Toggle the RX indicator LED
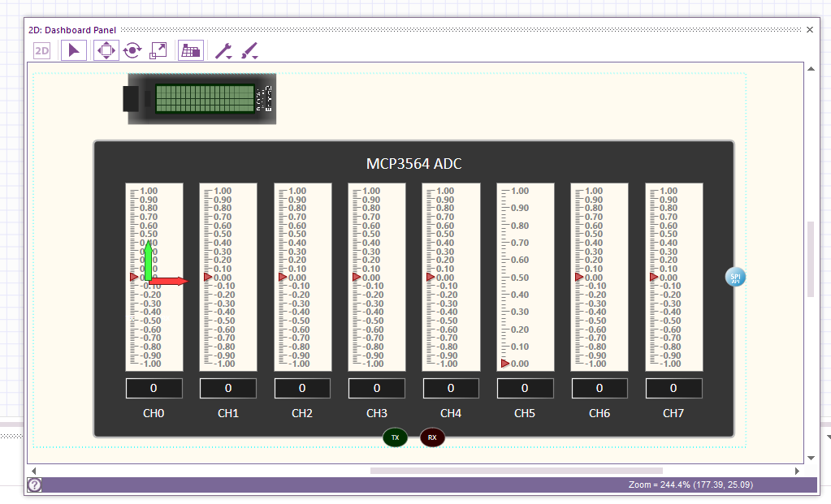This screenshot has width=831, height=504. click(x=431, y=437)
